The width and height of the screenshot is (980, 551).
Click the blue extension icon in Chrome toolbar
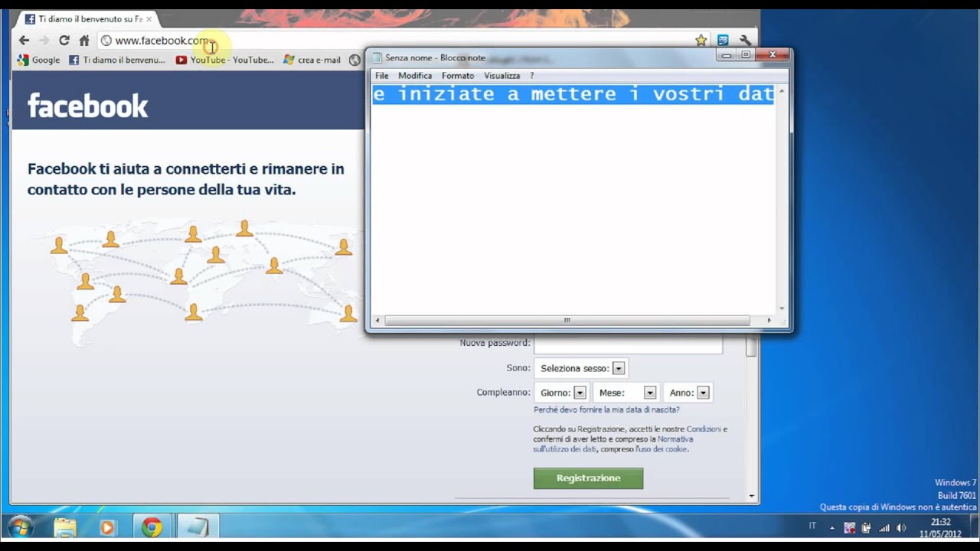click(x=723, y=41)
